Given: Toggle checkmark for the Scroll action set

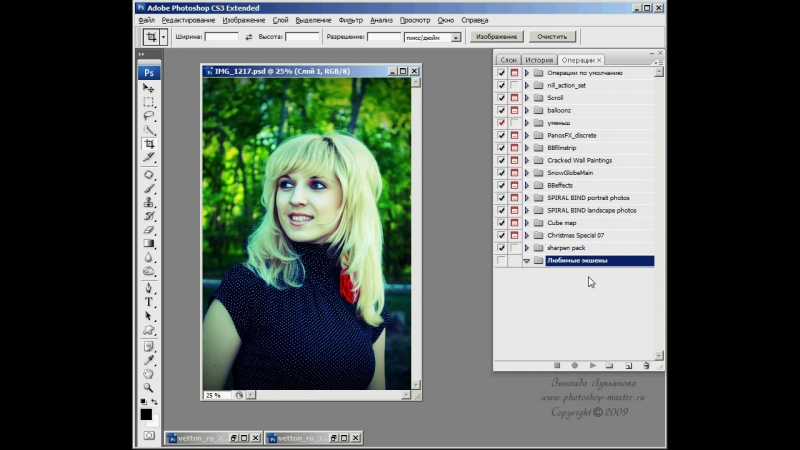Looking at the screenshot, I should click(501, 98).
